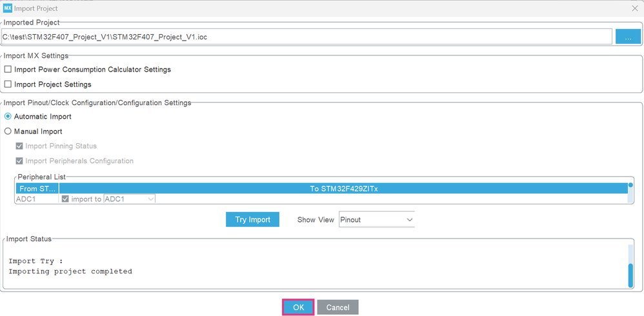Open the Show View Pinout dropdown
Screen dimensions: 644x316
pos(377,219)
